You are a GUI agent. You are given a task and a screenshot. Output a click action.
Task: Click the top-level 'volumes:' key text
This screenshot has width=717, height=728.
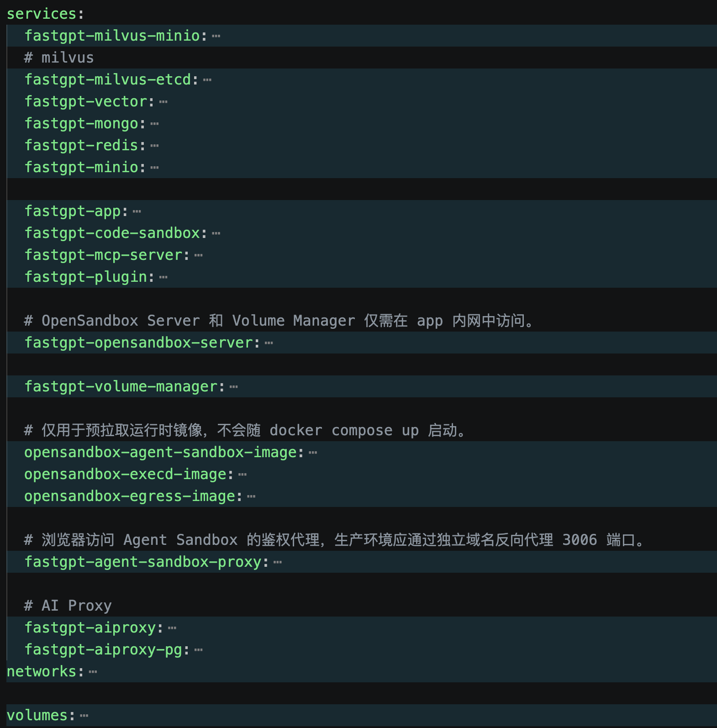click(41, 716)
